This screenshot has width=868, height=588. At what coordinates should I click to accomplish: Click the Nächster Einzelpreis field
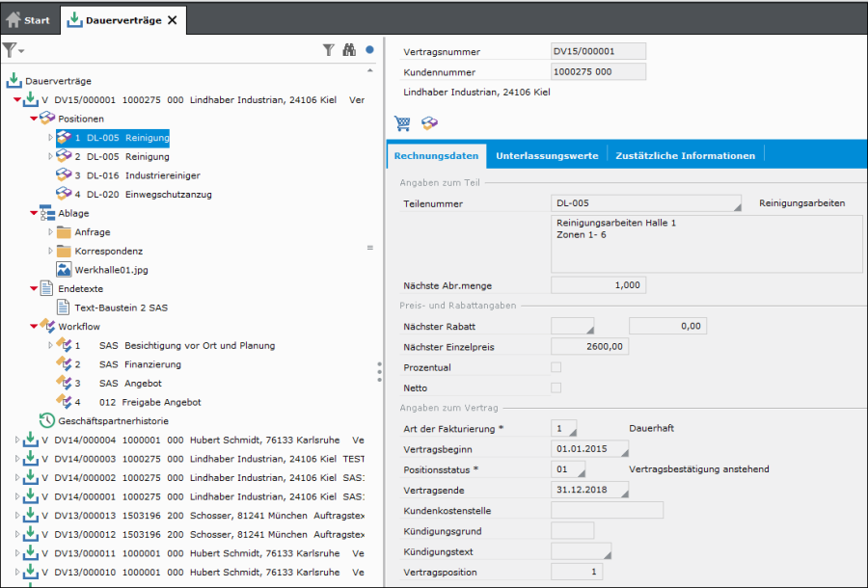[590, 347]
